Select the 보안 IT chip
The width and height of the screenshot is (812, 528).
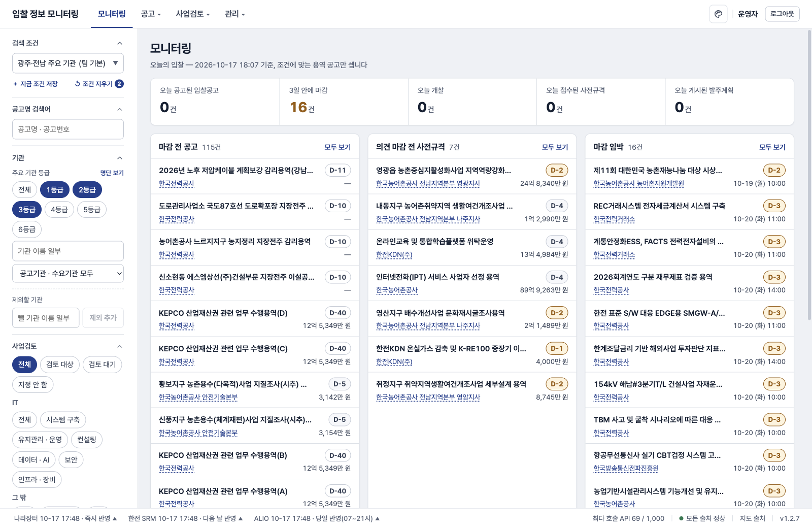71,460
